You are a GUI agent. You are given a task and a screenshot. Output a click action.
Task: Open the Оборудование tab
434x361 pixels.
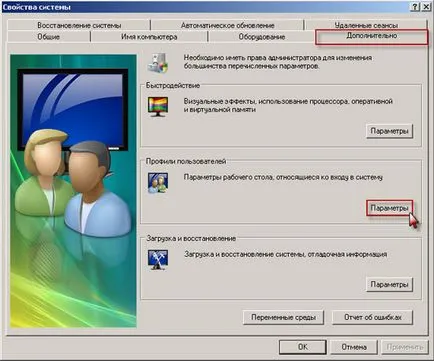coord(262,37)
